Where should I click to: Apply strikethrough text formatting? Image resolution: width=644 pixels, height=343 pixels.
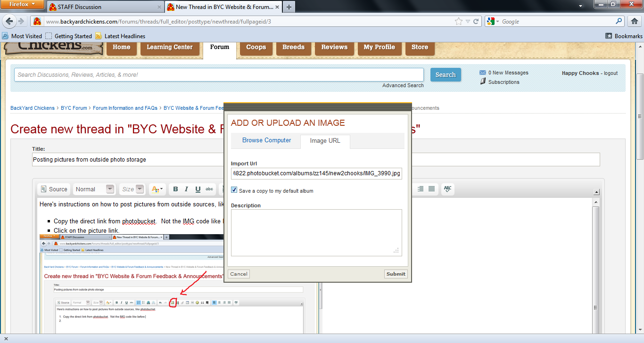[209, 189]
